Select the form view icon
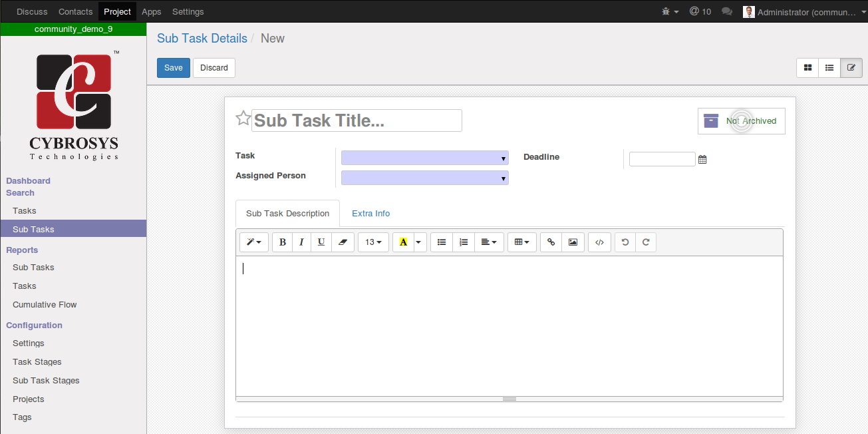 (x=851, y=68)
